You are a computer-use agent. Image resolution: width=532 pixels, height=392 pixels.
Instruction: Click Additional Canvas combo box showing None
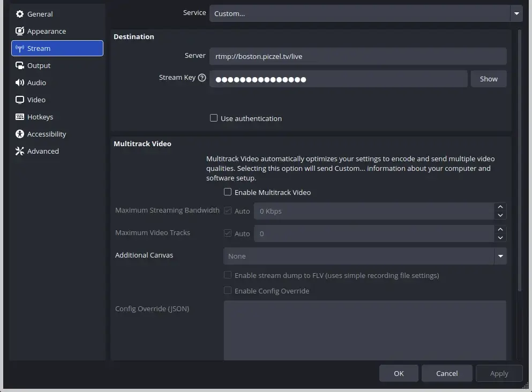coord(365,256)
